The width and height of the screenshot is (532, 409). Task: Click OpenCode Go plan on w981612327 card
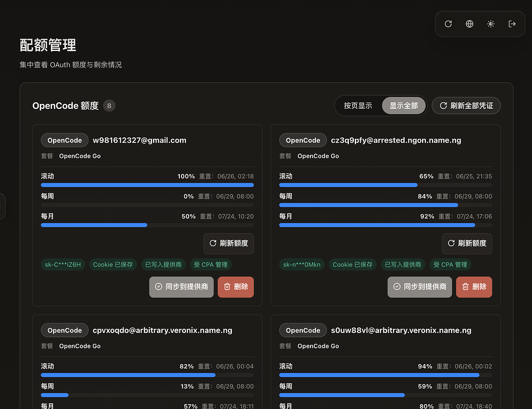pyautogui.click(x=80, y=156)
